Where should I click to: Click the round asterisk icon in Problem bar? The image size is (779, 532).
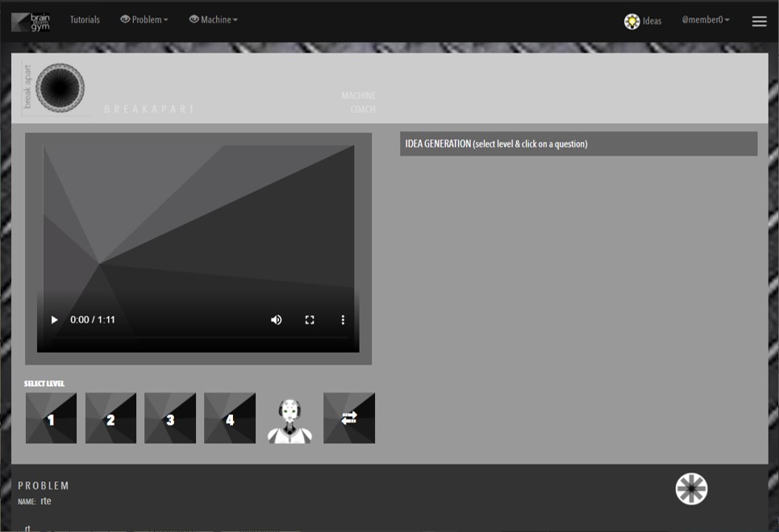pyautogui.click(x=692, y=488)
